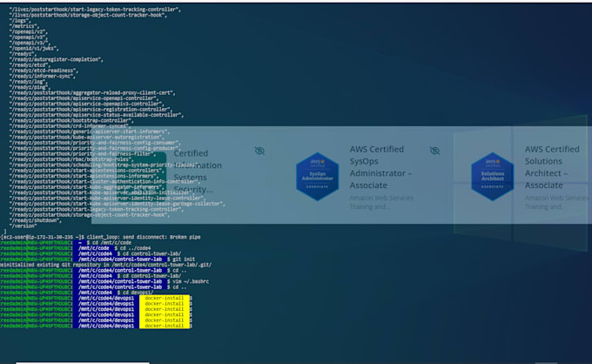The height and width of the screenshot is (364, 592).
Task: Toggle the eye-slash icon beside AWS Certified SysOps Administrator
Action: (x=434, y=151)
